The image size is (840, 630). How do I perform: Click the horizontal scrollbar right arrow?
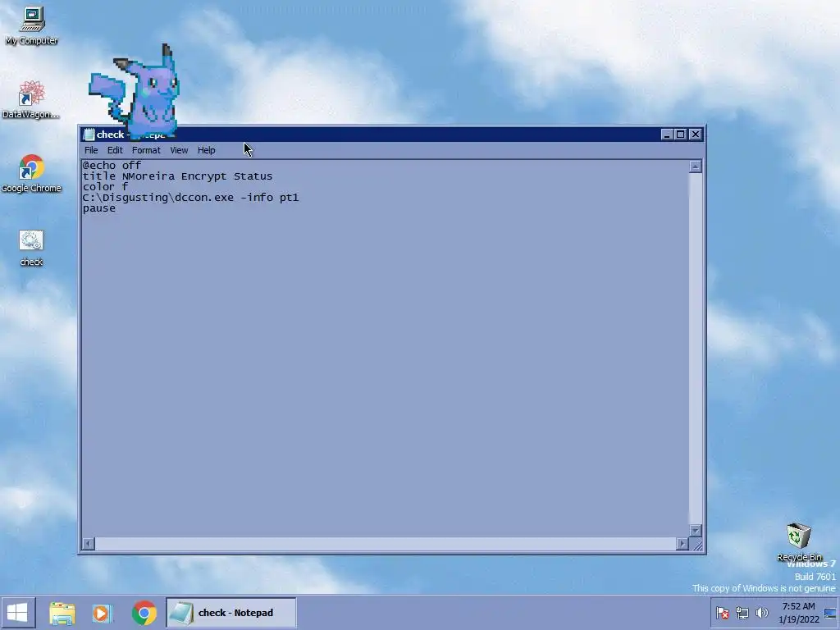pyautogui.click(x=682, y=545)
